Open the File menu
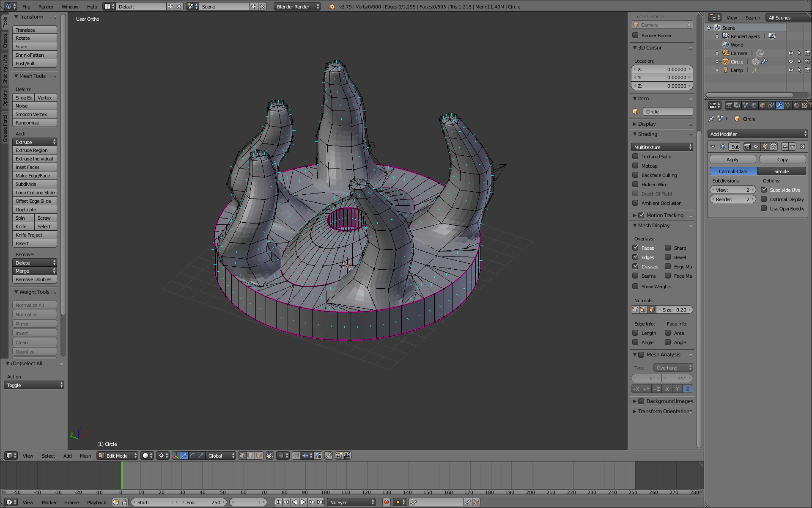 tap(26, 6)
